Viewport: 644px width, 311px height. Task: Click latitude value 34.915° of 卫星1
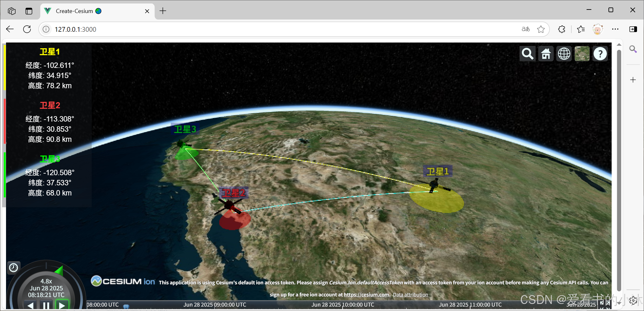(59, 76)
